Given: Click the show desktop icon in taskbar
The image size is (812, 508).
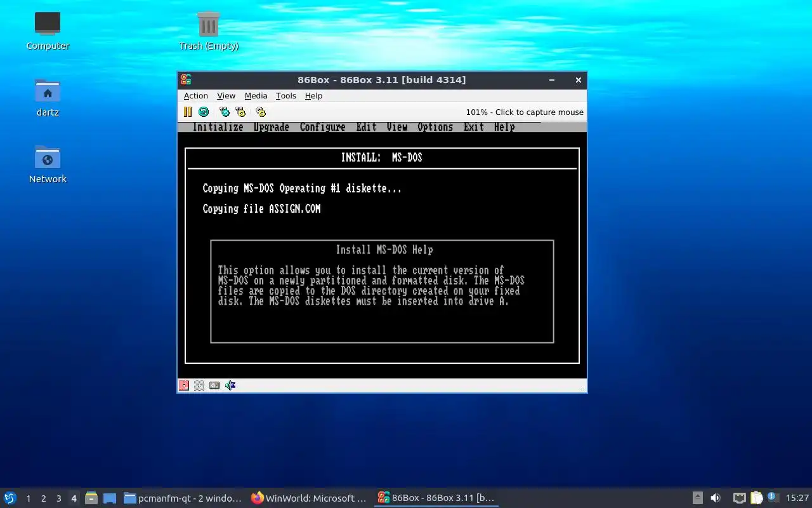Looking at the screenshot, I should (x=110, y=498).
